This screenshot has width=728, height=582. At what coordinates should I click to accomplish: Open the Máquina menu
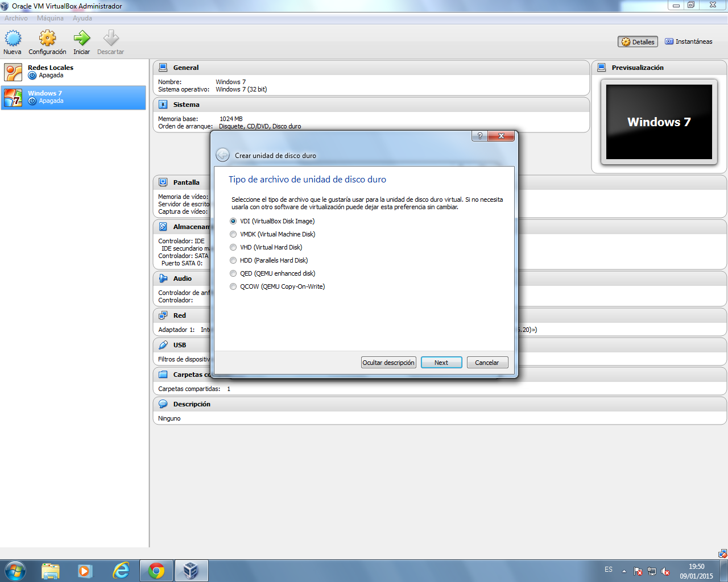pos(50,18)
